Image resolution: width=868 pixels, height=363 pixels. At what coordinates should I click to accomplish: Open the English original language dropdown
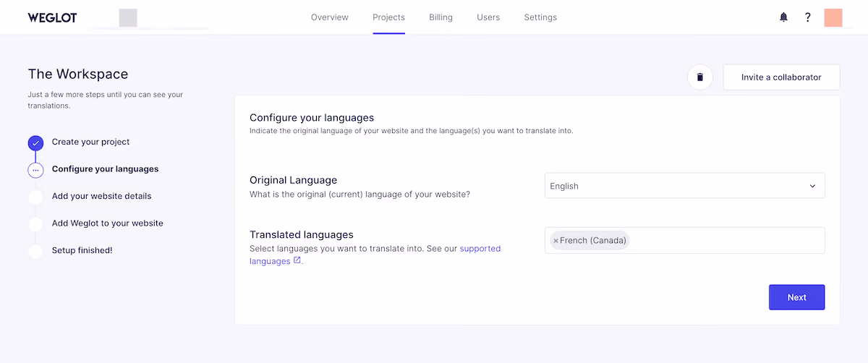(684, 186)
